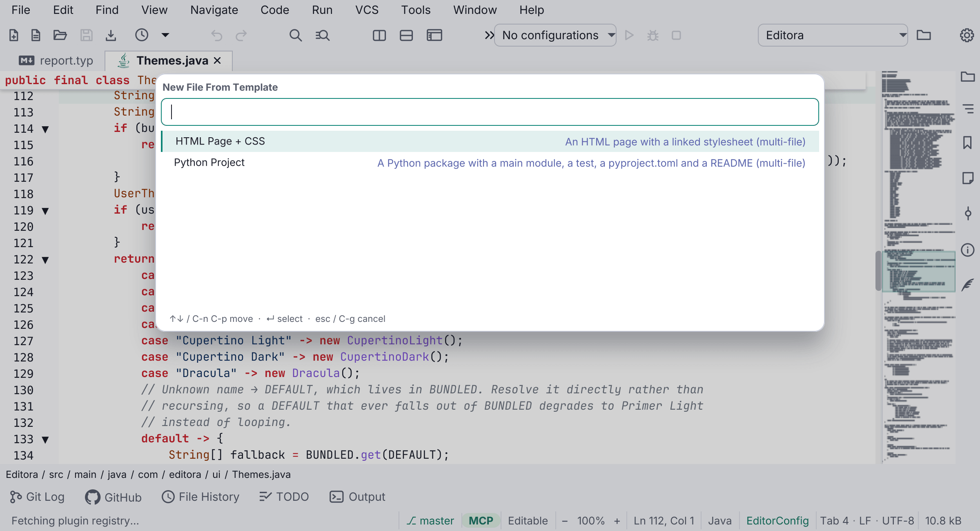Show the info side panel
The height and width of the screenshot is (531, 980).
click(x=967, y=250)
